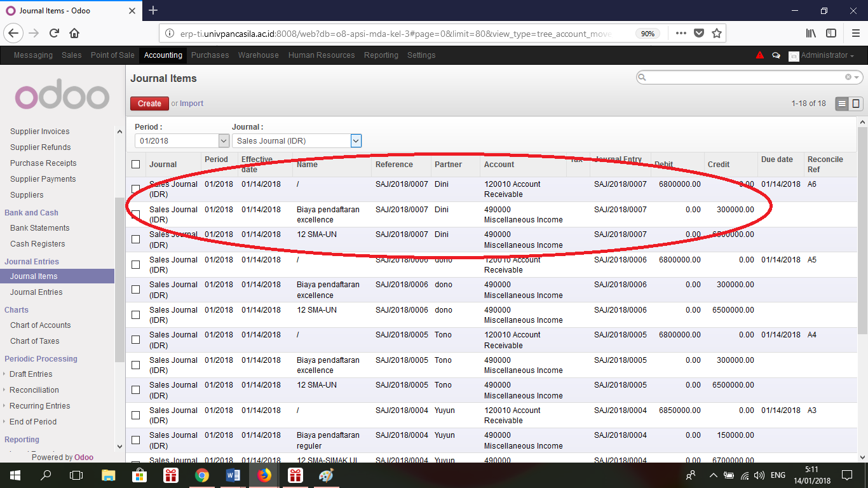Click the sidebar scroll down arrow

pyautogui.click(x=119, y=447)
